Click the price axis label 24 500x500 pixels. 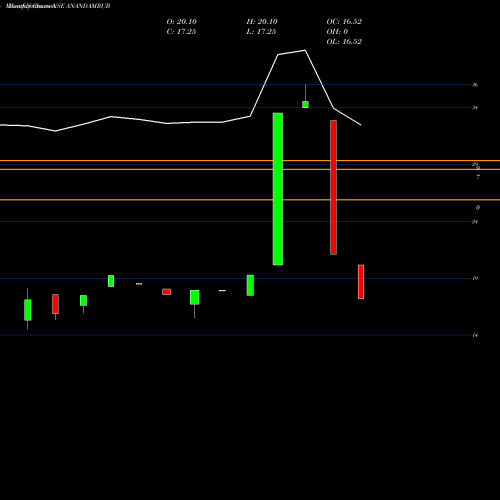tap(475, 221)
